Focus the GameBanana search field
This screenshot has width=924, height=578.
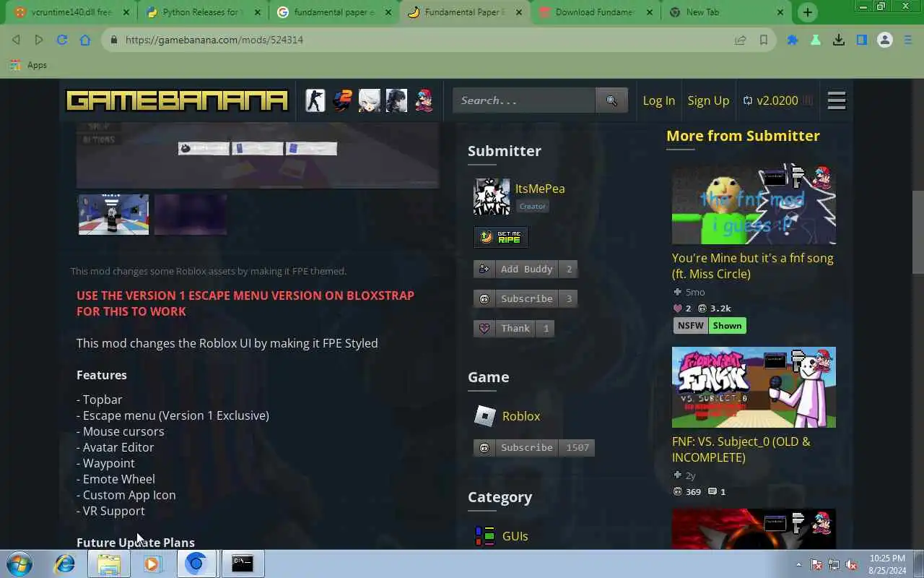click(x=524, y=100)
